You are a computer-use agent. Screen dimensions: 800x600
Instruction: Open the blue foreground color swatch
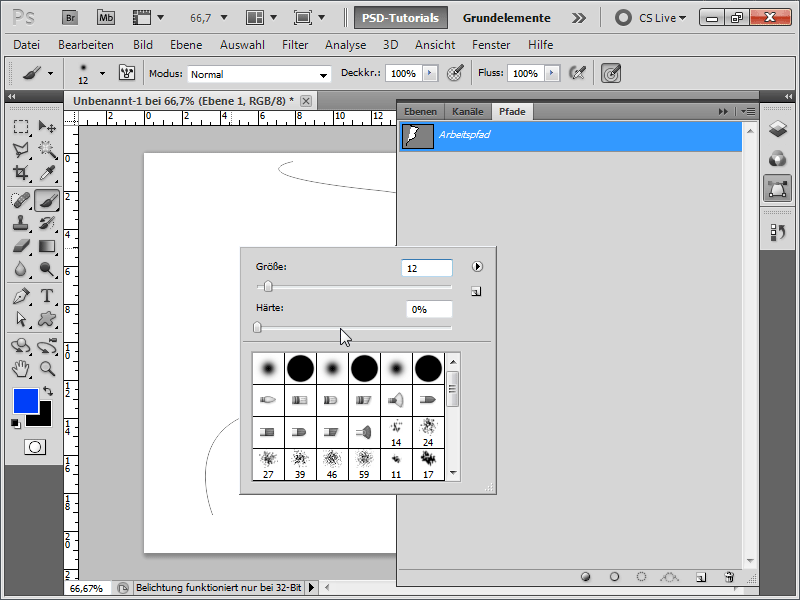26,401
